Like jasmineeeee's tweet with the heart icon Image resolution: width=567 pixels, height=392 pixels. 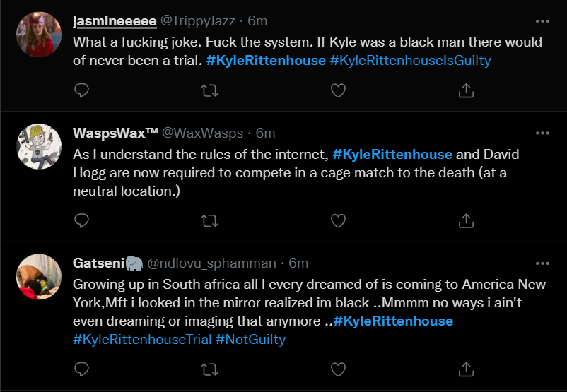coord(338,90)
